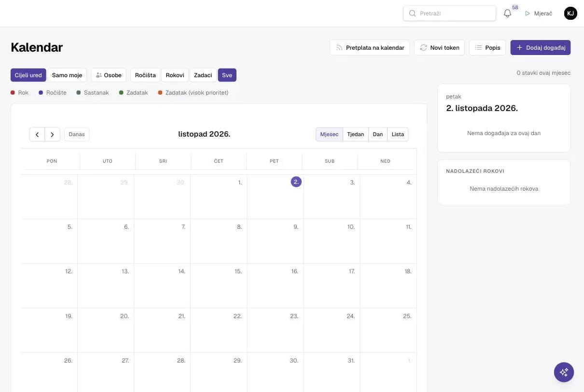This screenshot has width=584, height=392.
Task: Click the red Rok legend dot
Action: click(13, 92)
